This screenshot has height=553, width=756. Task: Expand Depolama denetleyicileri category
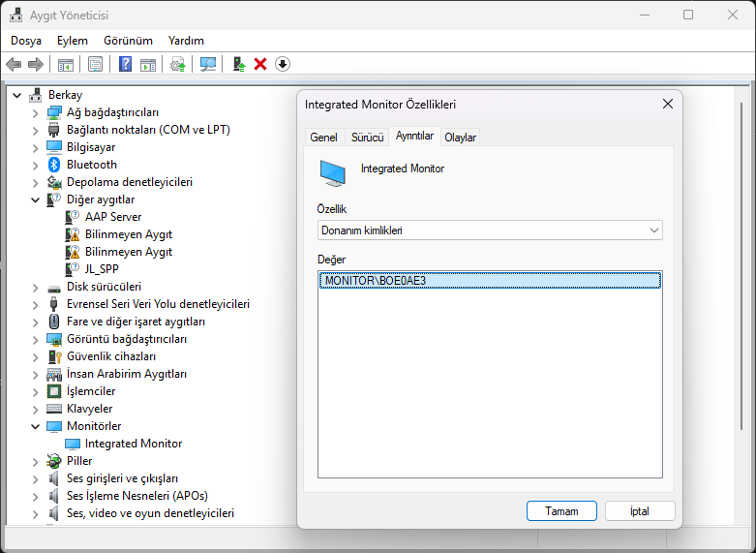[x=35, y=182]
